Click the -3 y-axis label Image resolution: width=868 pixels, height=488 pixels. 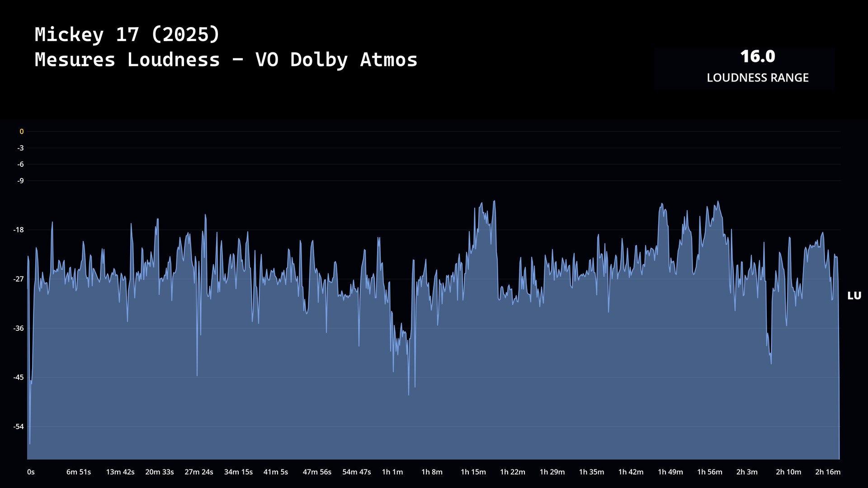coord(20,148)
